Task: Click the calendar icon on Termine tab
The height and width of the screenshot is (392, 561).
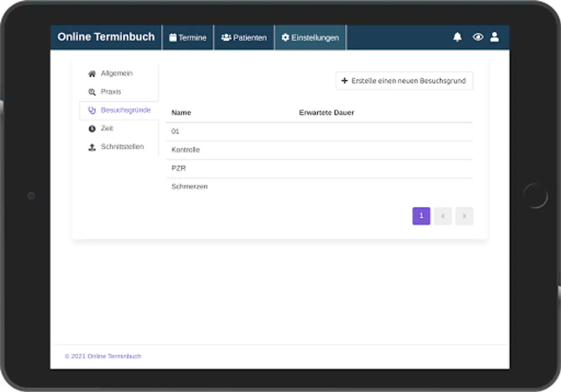Action: pyautogui.click(x=173, y=37)
